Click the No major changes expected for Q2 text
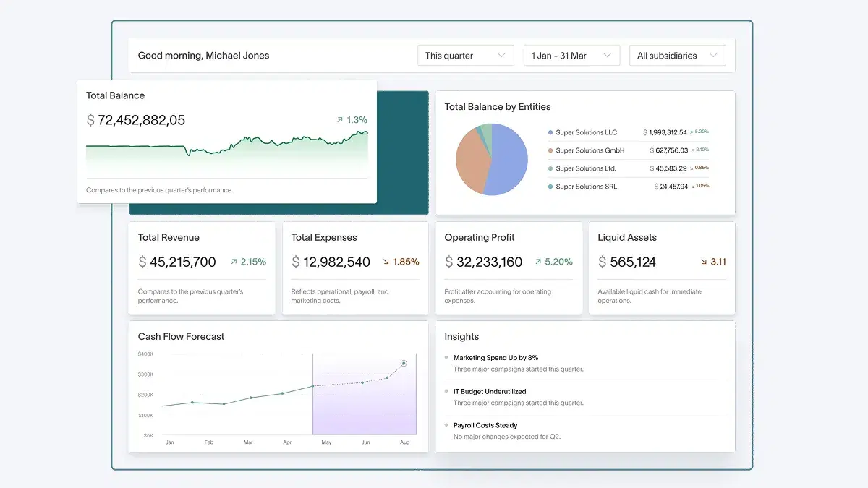Image resolution: width=868 pixels, height=488 pixels. pos(507,437)
